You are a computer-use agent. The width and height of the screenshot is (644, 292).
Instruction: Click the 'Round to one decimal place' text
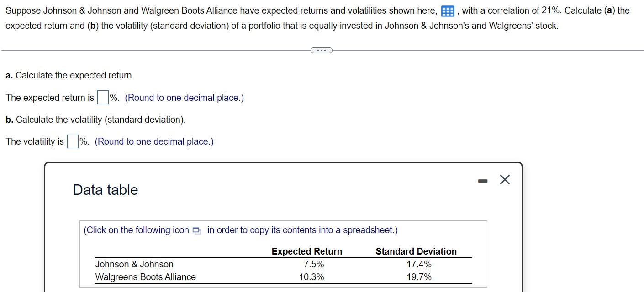tap(185, 97)
